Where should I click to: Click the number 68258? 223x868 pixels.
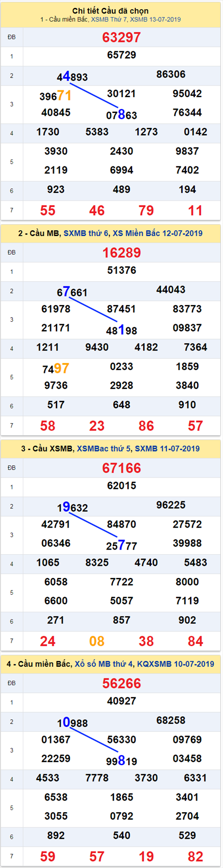pos(171,720)
